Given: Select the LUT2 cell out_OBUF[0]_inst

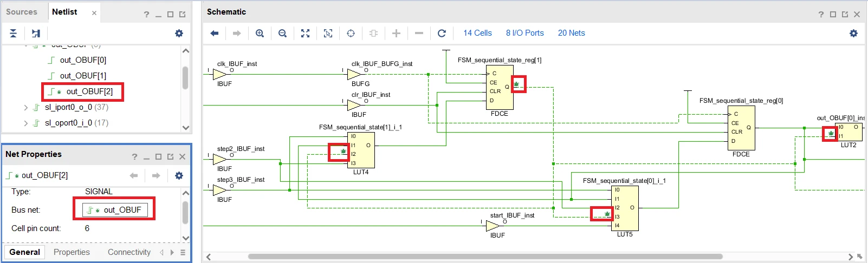Looking at the screenshot, I should pos(848,132).
